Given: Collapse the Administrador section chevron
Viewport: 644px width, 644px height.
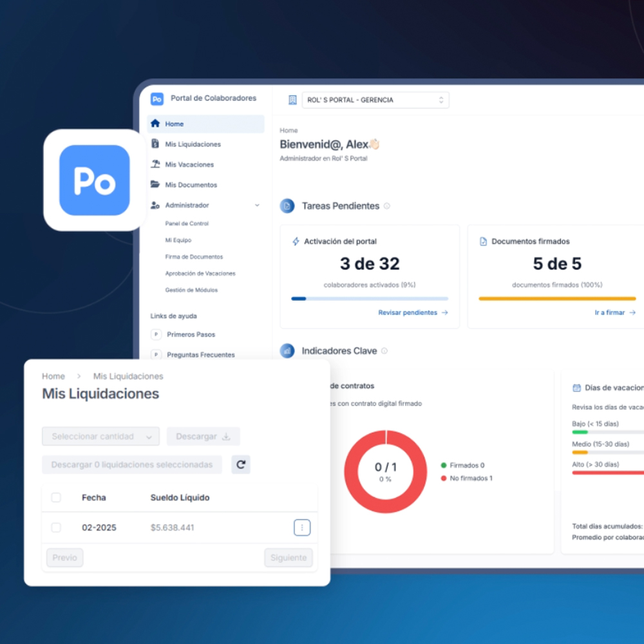Looking at the screenshot, I should pyautogui.click(x=257, y=205).
